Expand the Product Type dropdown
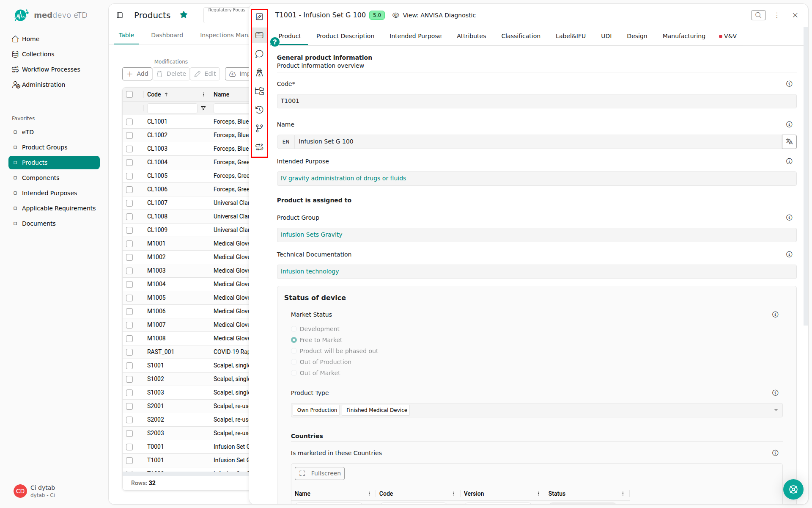 [x=776, y=410]
